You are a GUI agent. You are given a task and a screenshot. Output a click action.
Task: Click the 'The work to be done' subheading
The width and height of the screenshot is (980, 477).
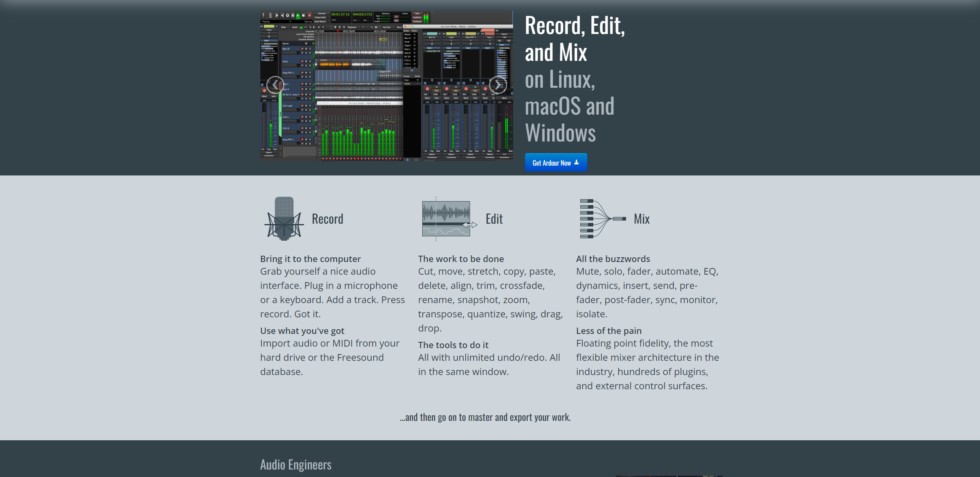click(x=461, y=259)
